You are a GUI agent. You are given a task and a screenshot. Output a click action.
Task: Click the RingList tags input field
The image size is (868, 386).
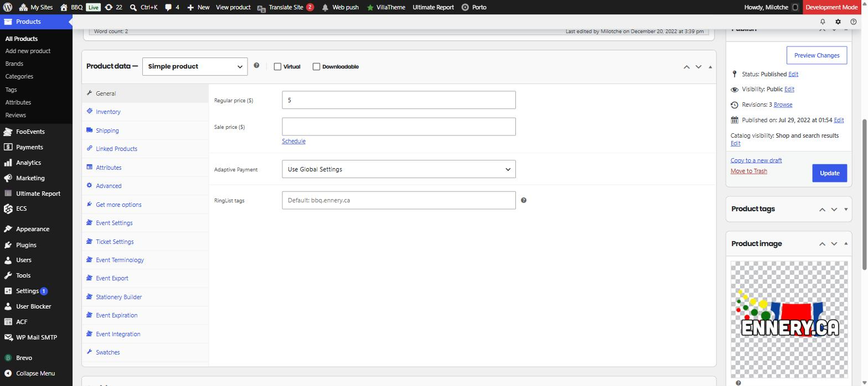(x=399, y=200)
